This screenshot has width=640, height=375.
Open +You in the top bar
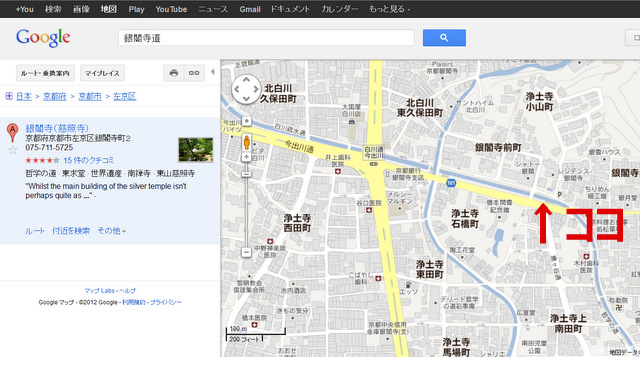tap(24, 9)
